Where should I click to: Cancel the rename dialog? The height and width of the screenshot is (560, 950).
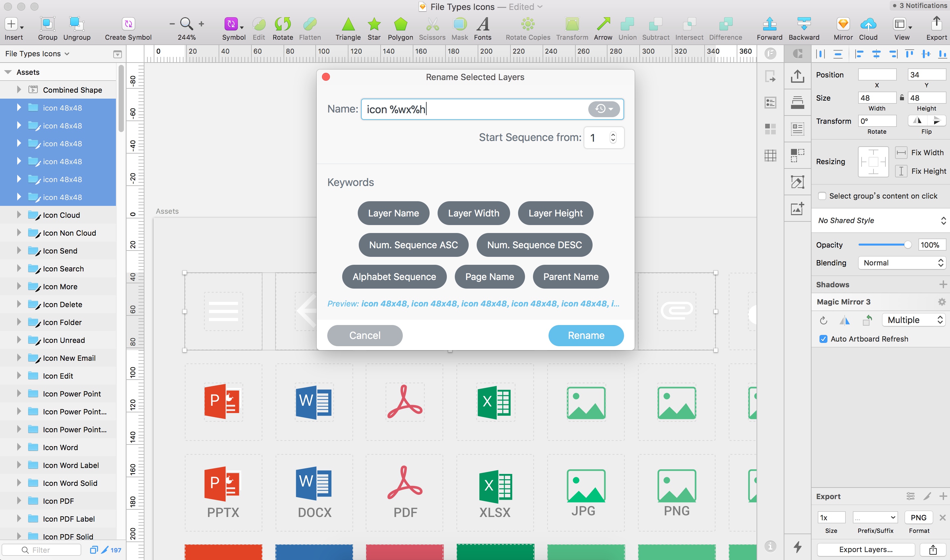click(365, 336)
